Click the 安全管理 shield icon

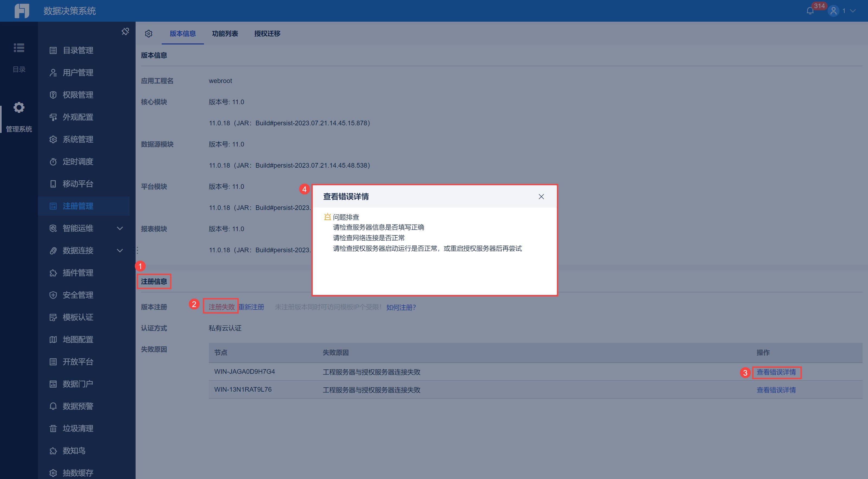pos(53,295)
